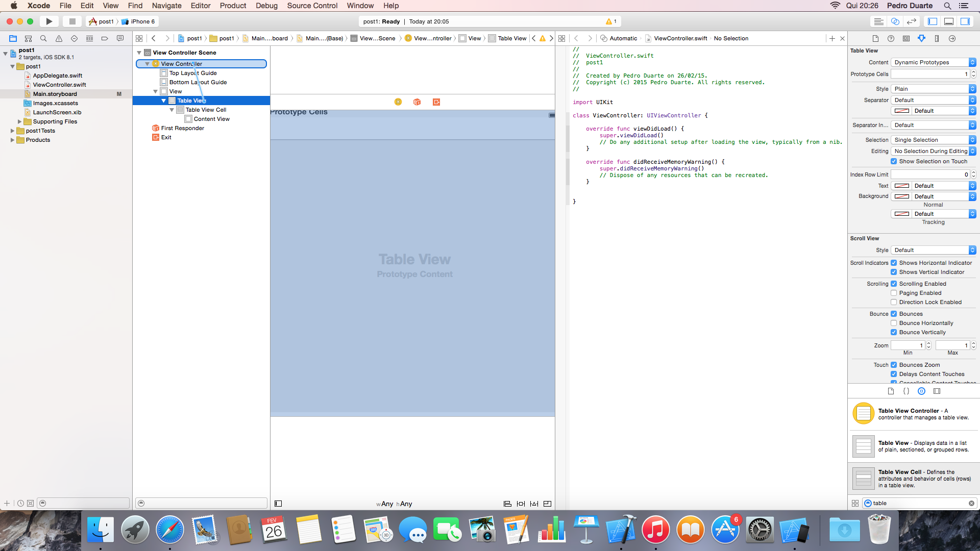Toggle the debug area
Screen dimensions: 980x551
pos(949,21)
